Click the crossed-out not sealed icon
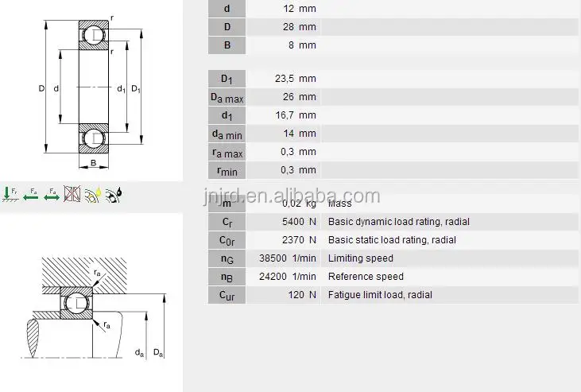This screenshot has height=392, width=581. (72, 192)
